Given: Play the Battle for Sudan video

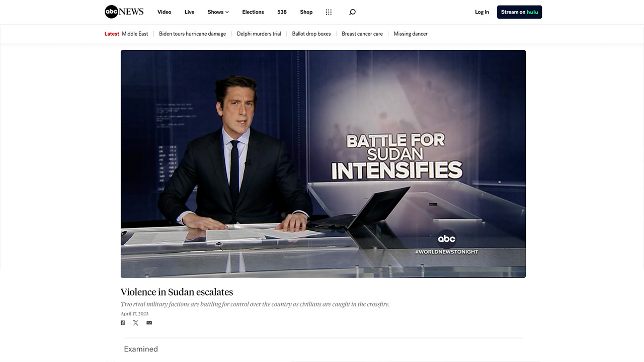Looking at the screenshot, I should pyautogui.click(x=323, y=164).
